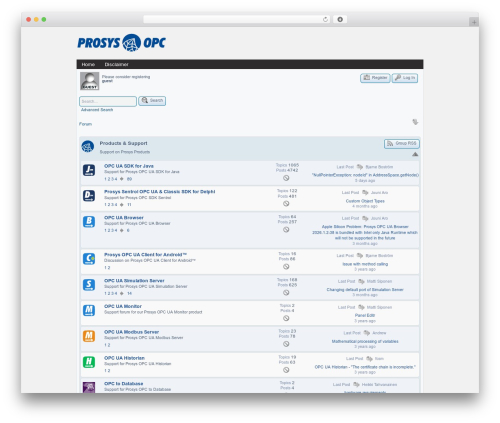This screenshot has width=500, height=423.
Task: Open last post 'Issue with method calling'
Action: pyautogui.click(x=365, y=264)
